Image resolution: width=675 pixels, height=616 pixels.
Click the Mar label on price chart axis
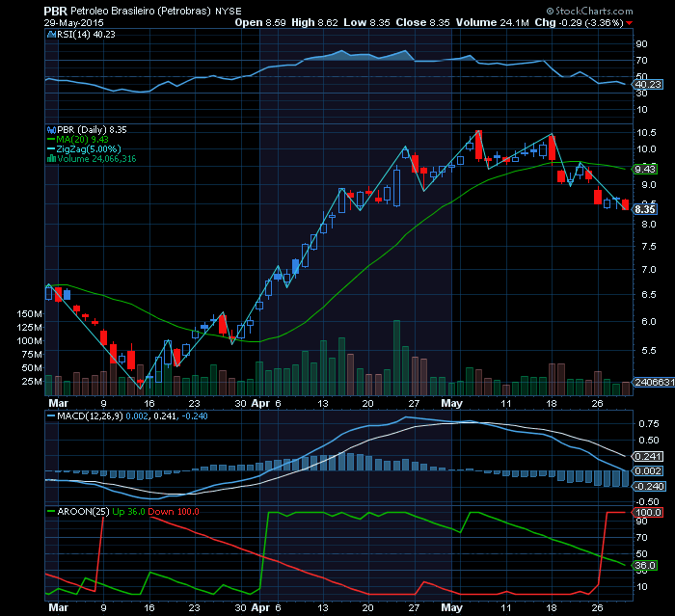point(58,403)
